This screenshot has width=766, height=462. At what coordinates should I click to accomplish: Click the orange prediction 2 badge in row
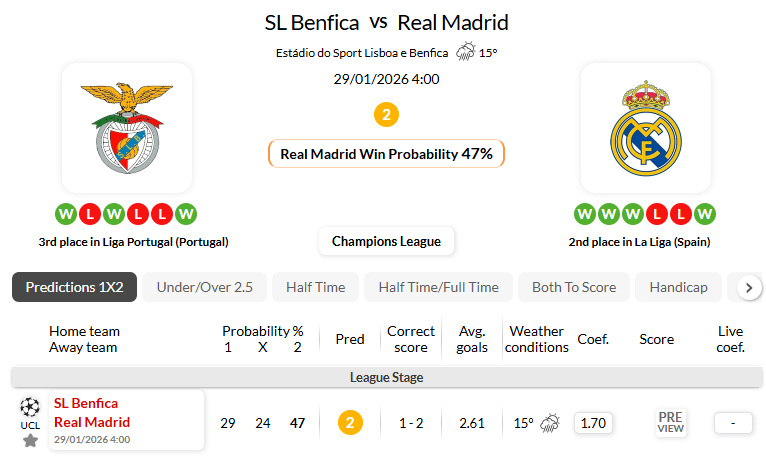click(x=350, y=423)
